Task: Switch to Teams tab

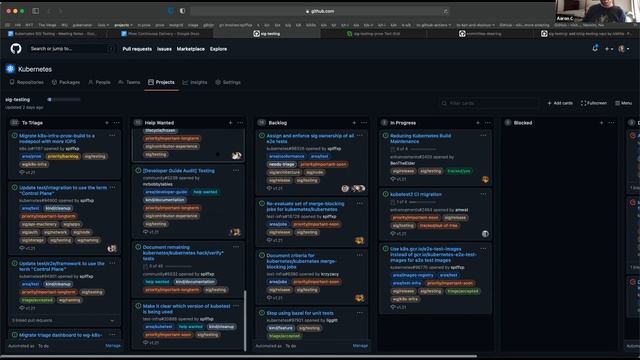Action: coord(129,82)
